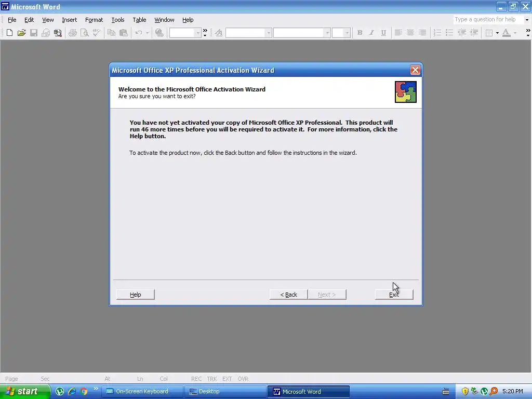532x399 pixels.
Task: Click the Bullets list icon
Action: (x=449, y=33)
